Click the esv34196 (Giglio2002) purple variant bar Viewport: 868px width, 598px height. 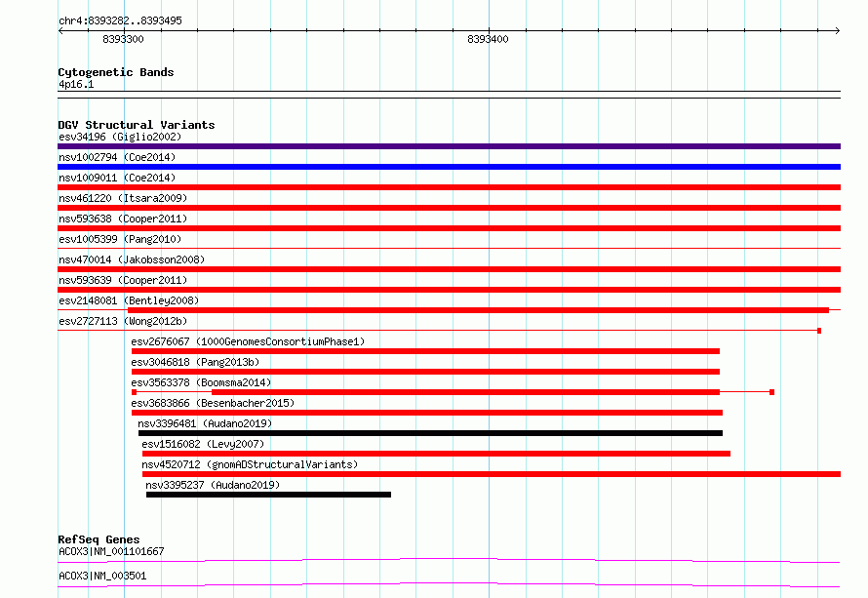pos(449,146)
